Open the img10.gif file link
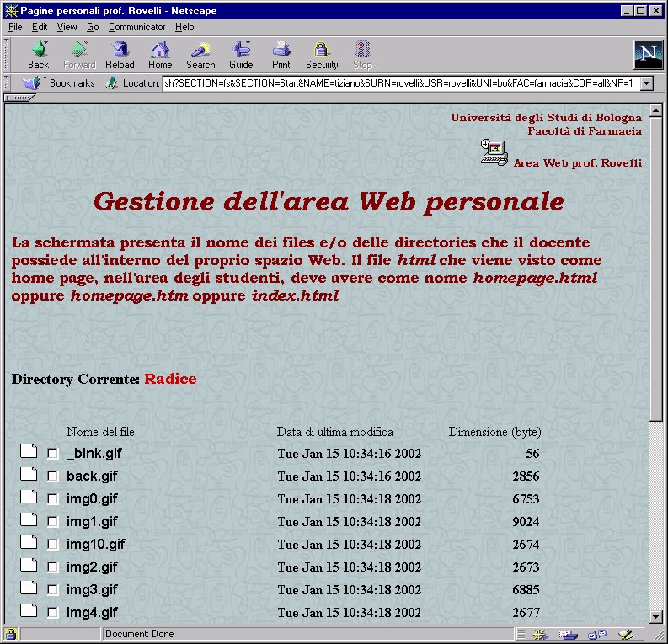Screen dimensions: 668x644 (96, 545)
